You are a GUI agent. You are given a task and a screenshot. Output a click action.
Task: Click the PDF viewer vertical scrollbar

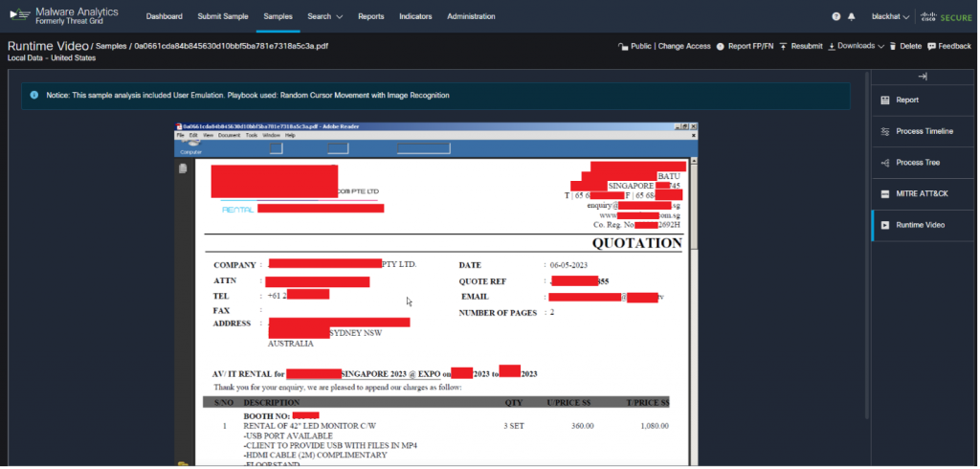(x=695, y=287)
